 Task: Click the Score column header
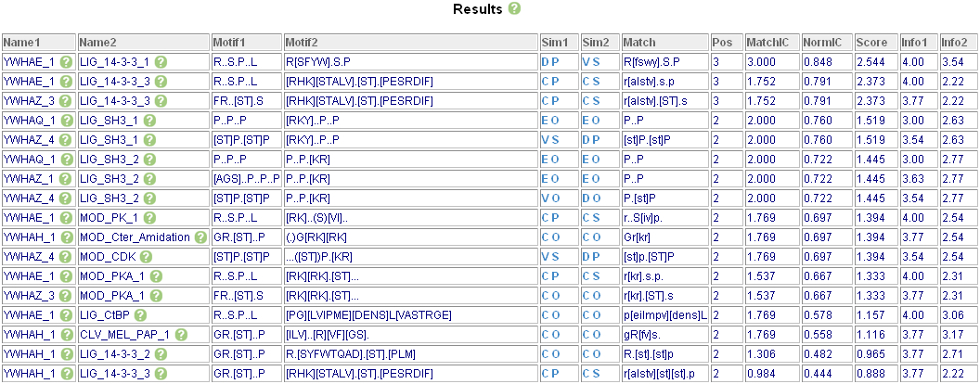coord(870,43)
